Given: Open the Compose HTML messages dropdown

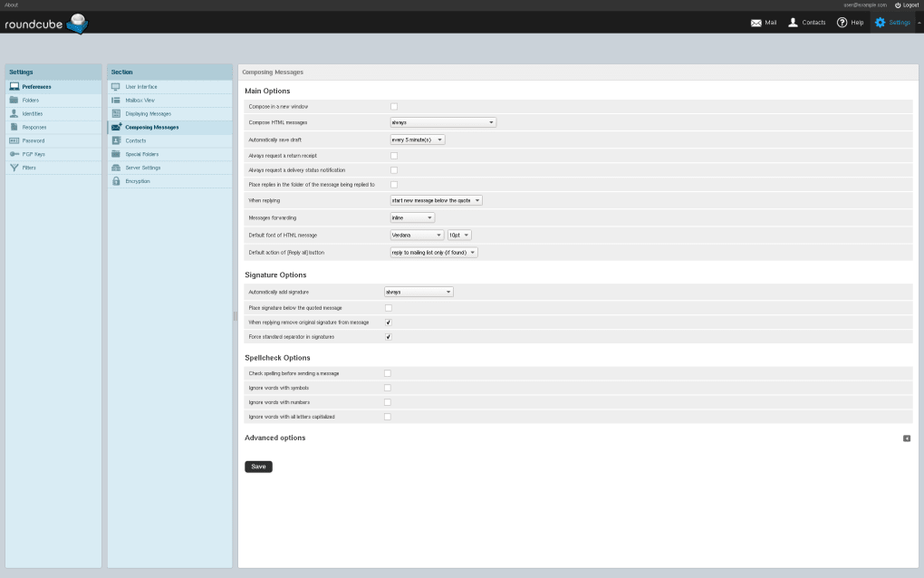Looking at the screenshot, I should click(443, 122).
